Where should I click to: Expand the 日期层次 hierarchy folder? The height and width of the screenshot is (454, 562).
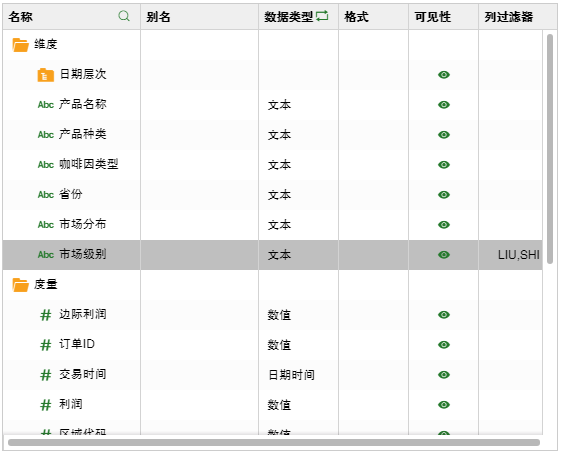46,75
